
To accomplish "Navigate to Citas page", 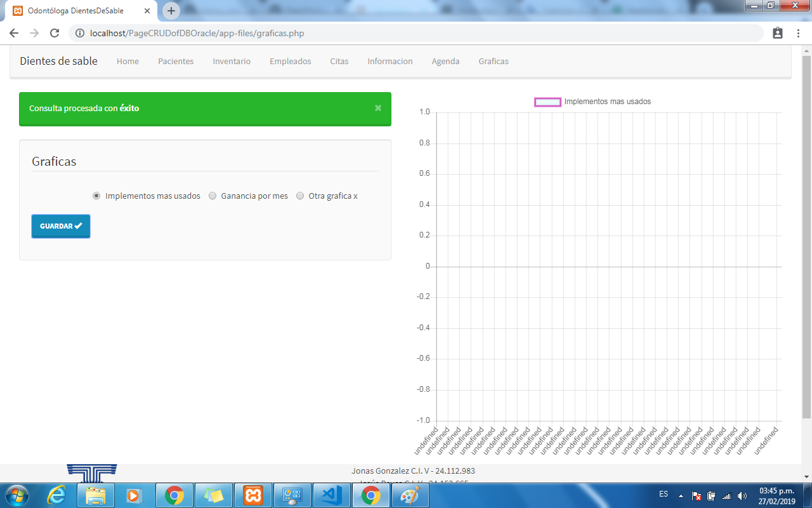I will (339, 62).
